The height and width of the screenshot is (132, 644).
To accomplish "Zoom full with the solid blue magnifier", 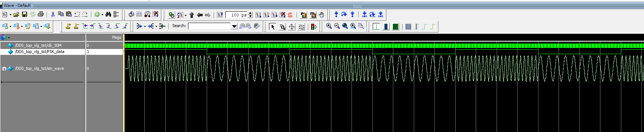I will click(345, 26).
